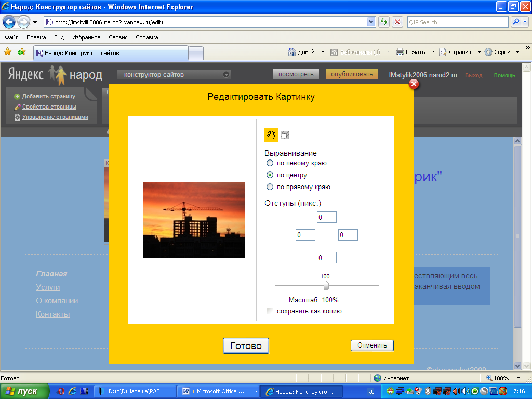Open recent pages dropdown next to Forward
The height and width of the screenshot is (399, 532).
coord(35,22)
